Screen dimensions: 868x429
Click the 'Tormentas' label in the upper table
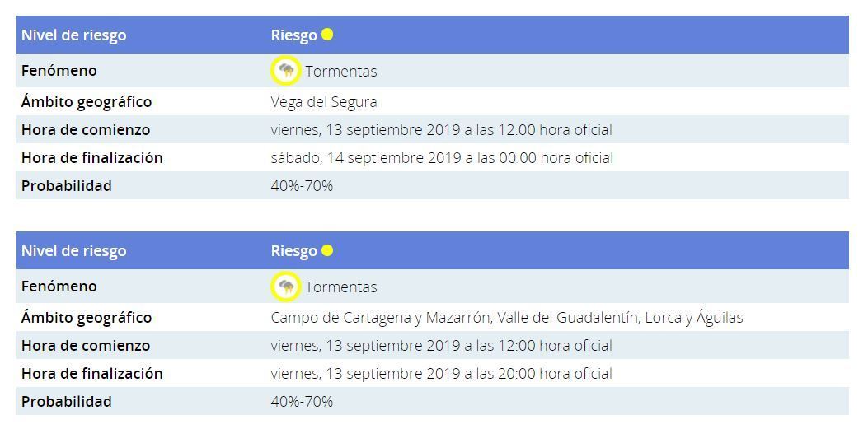click(340, 72)
